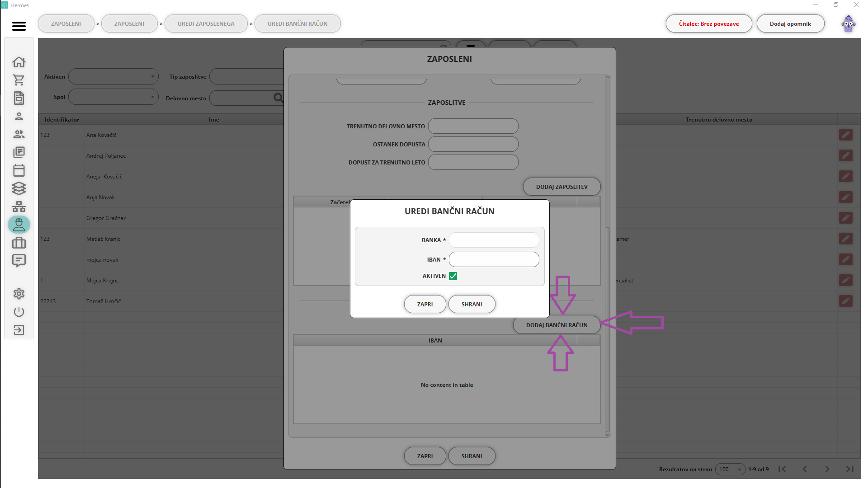This screenshot has width=868, height=488.
Task: Click DODAJ ZAPOSLITEV button
Action: [x=561, y=187]
